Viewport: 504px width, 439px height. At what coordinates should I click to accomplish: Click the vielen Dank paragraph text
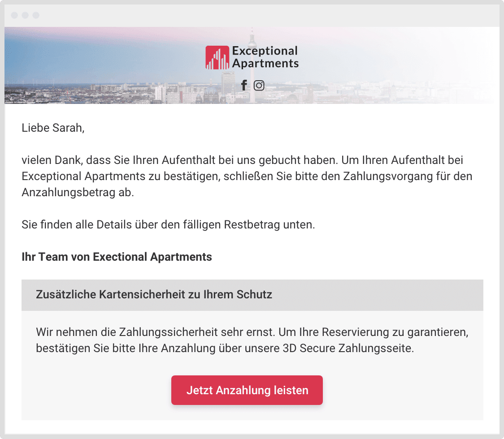tap(247, 176)
